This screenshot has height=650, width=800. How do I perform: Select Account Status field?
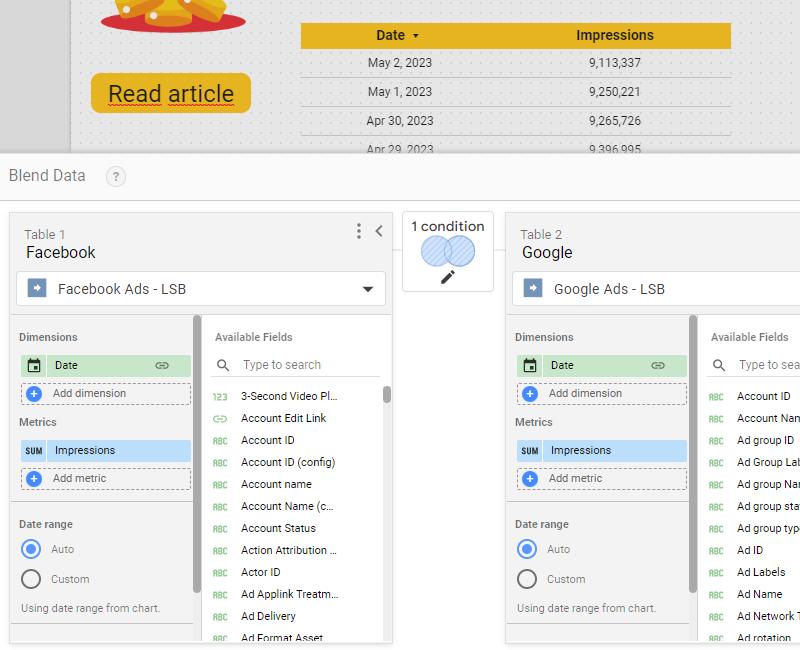(x=278, y=529)
